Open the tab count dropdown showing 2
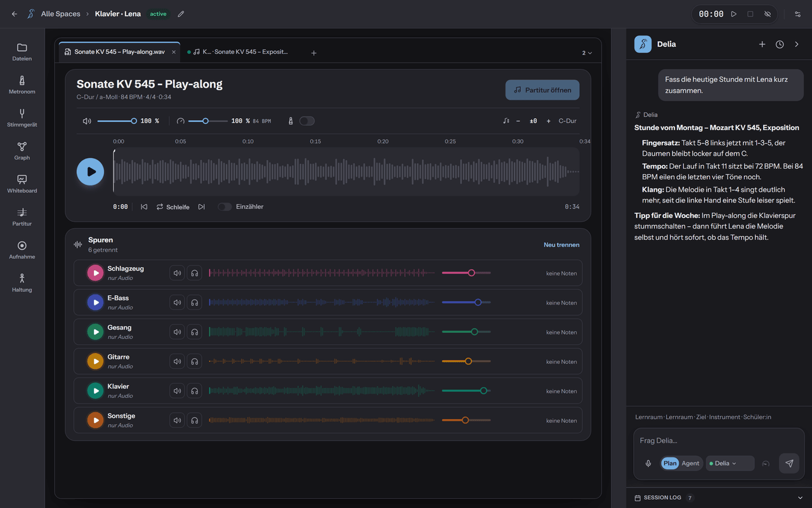Viewport: 812px width, 508px height. [587, 53]
